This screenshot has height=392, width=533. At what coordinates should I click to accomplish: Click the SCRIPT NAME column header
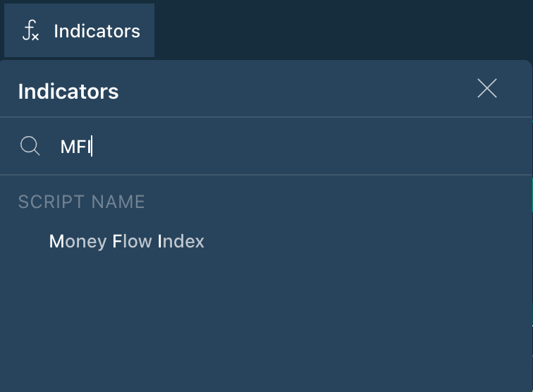click(x=81, y=202)
